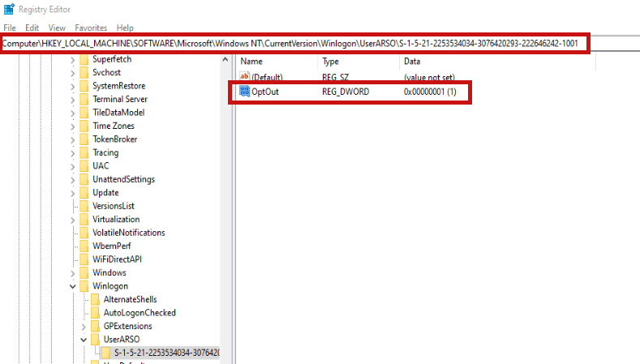The width and height of the screenshot is (640, 364).
Task: Select the UserARSO folder icon
Action: coord(95,340)
